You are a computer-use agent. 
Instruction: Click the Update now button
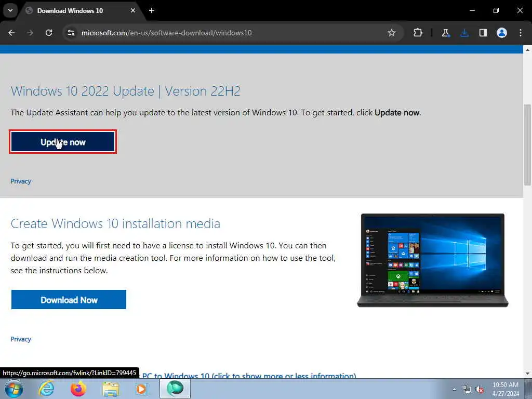tap(63, 141)
